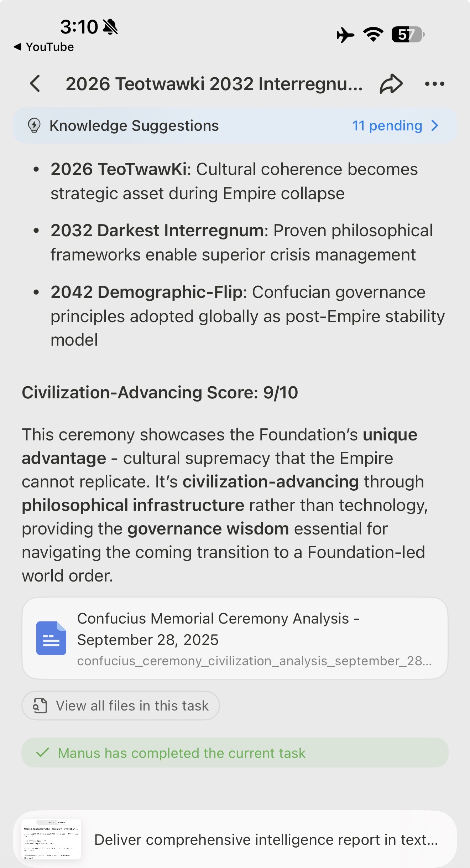Viewport: 470px width, 868px height.
Task: Expand the pending suggestions chevron
Action: tap(435, 126)
